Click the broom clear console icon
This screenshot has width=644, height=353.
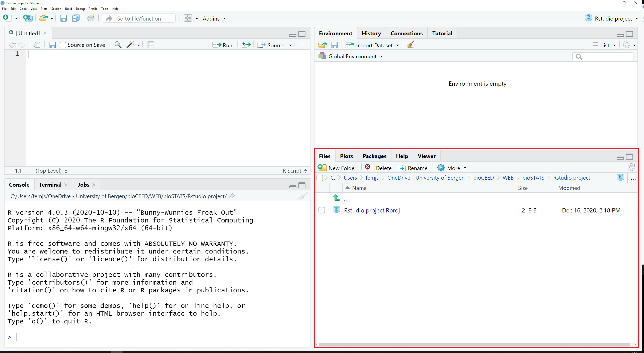click(302, 196)
